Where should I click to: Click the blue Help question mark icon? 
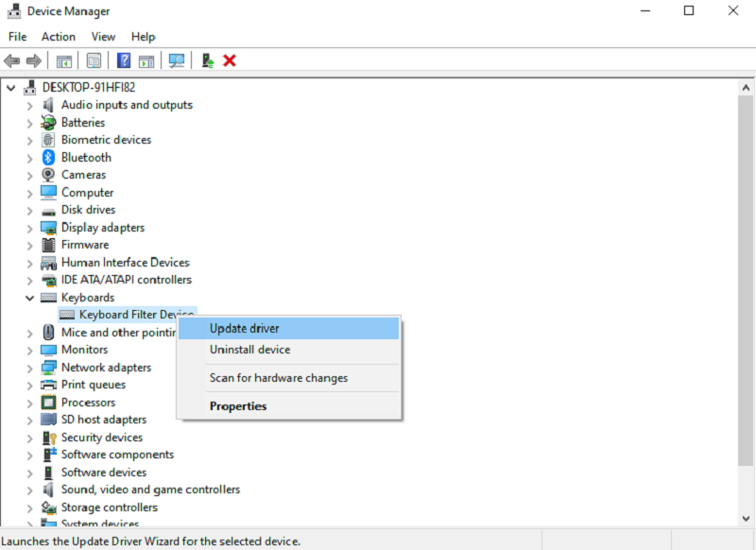coord(124,60)
